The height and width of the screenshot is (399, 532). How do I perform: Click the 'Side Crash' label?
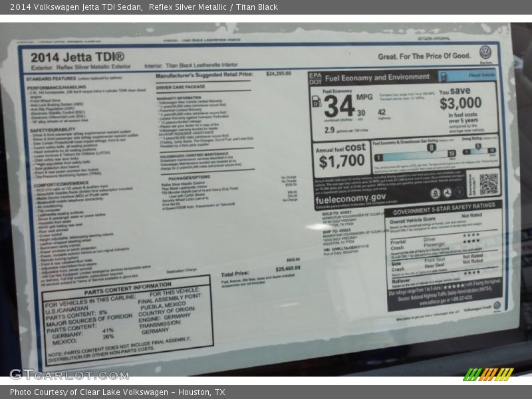coord(398,267)
